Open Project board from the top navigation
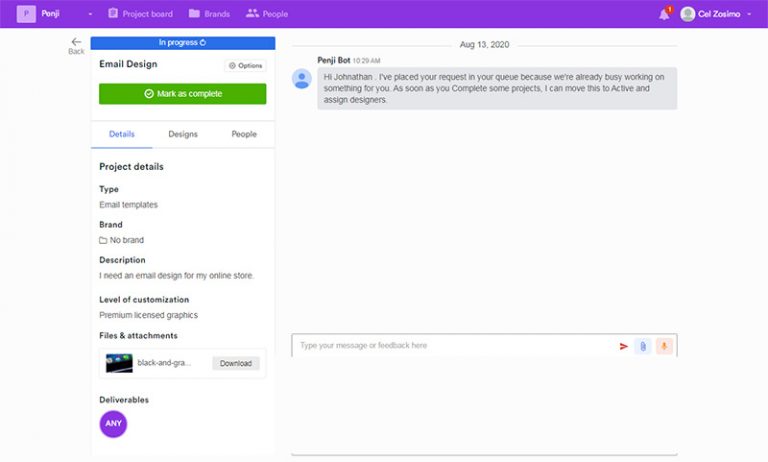Viewport: 768px width, 462px height. pyautogui.click(x=140, y=14)
